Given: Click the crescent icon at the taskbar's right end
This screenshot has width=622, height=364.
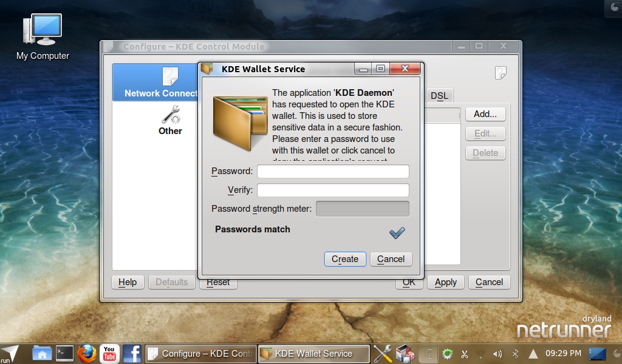Looking at the screenshot, I should pyautogui.click(x=617, y=354).
